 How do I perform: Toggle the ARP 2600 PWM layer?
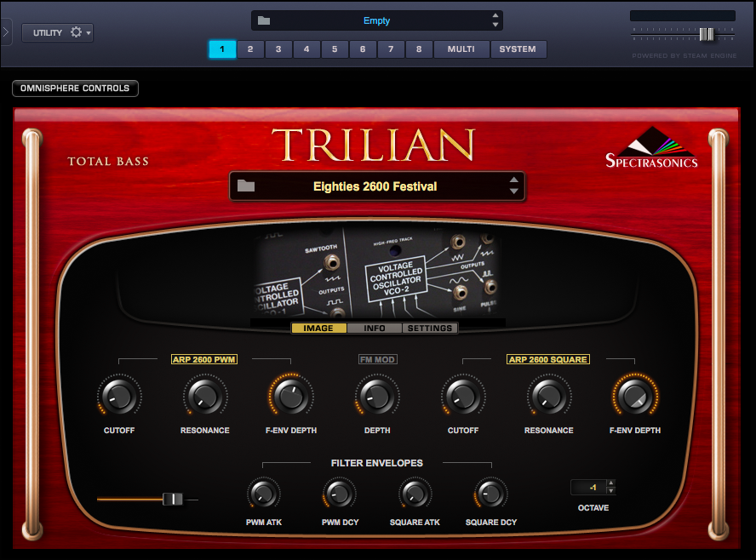204,359
